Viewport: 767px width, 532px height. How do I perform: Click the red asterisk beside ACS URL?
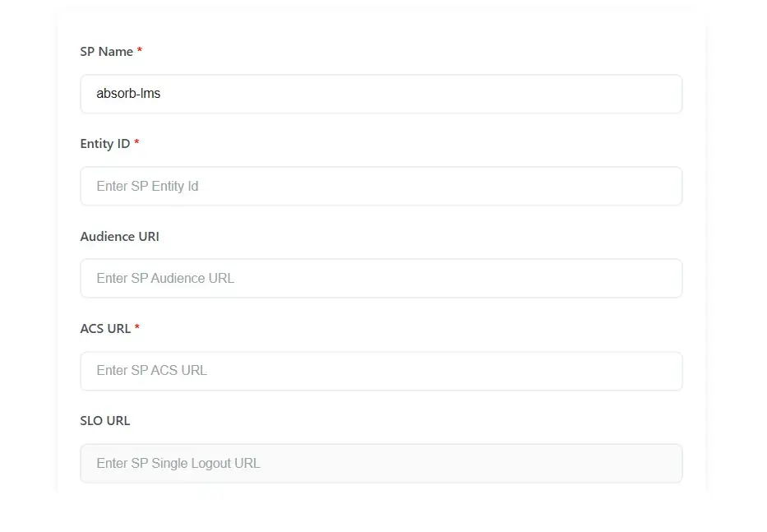[x=136, y=328]
